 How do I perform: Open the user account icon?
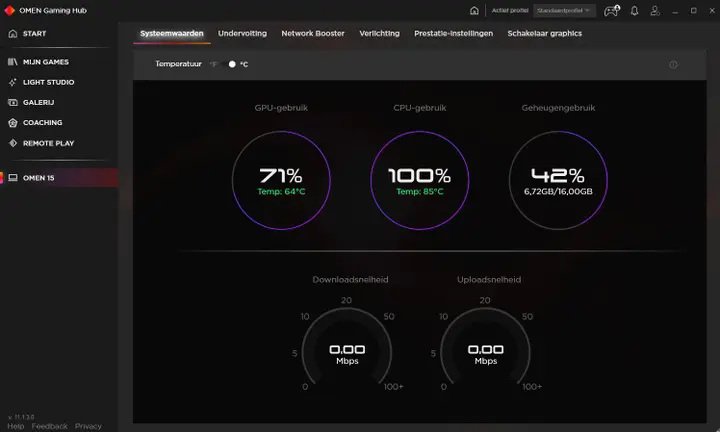click(x=655, y=11)
